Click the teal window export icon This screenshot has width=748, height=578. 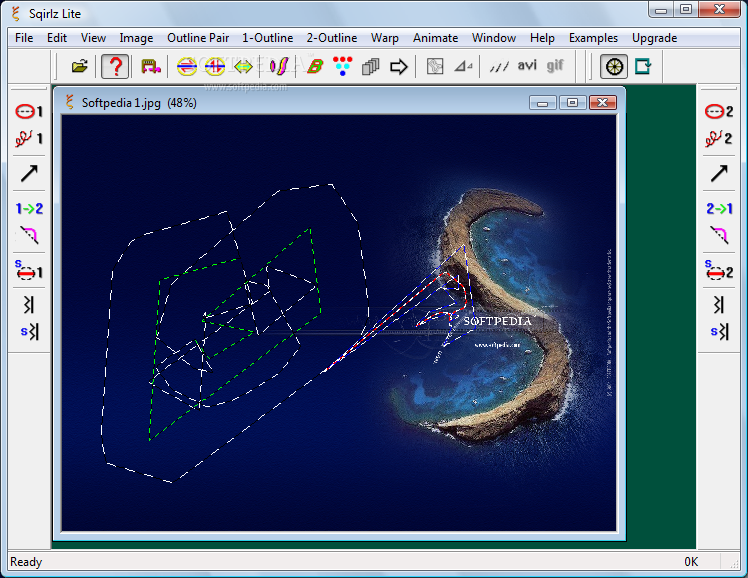click(643, 66)
